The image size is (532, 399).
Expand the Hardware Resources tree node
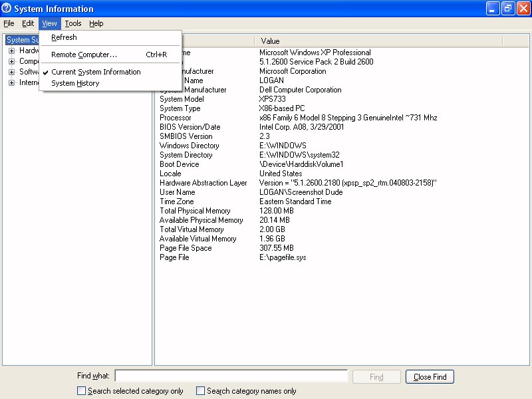pos(11,51)
